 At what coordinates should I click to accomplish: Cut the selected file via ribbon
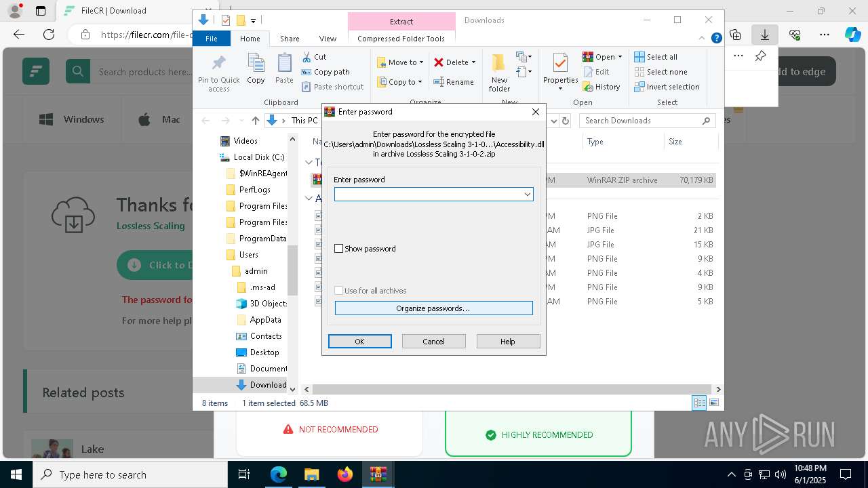coord(314,57)
